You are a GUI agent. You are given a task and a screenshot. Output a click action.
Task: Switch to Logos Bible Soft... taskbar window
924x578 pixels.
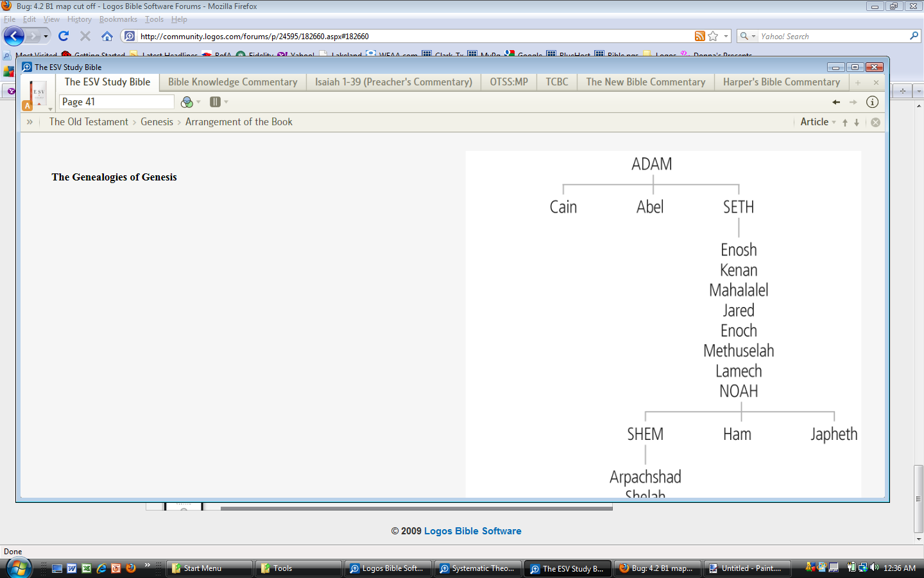click(389, 568)
